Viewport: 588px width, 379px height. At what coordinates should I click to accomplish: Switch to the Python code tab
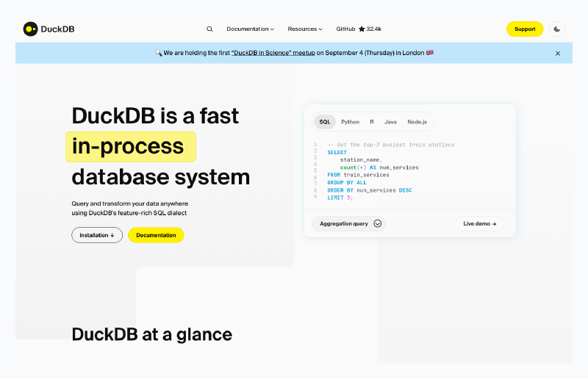tap(350, 122)
